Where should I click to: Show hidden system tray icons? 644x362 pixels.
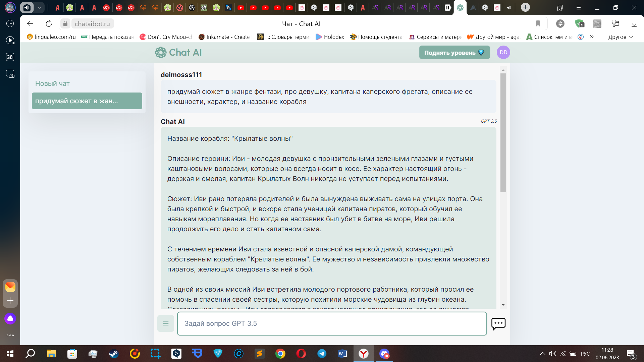[x=542, y=354]
